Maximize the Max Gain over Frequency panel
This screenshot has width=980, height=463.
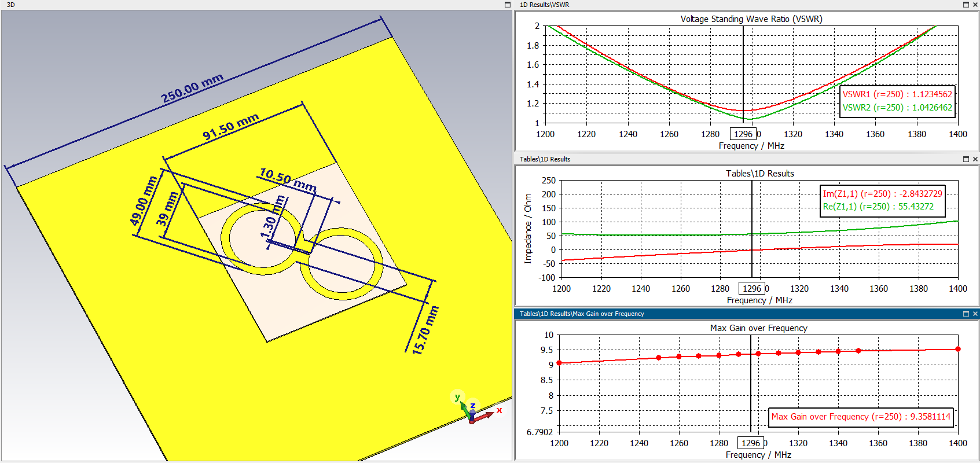(x=966, y=314)
